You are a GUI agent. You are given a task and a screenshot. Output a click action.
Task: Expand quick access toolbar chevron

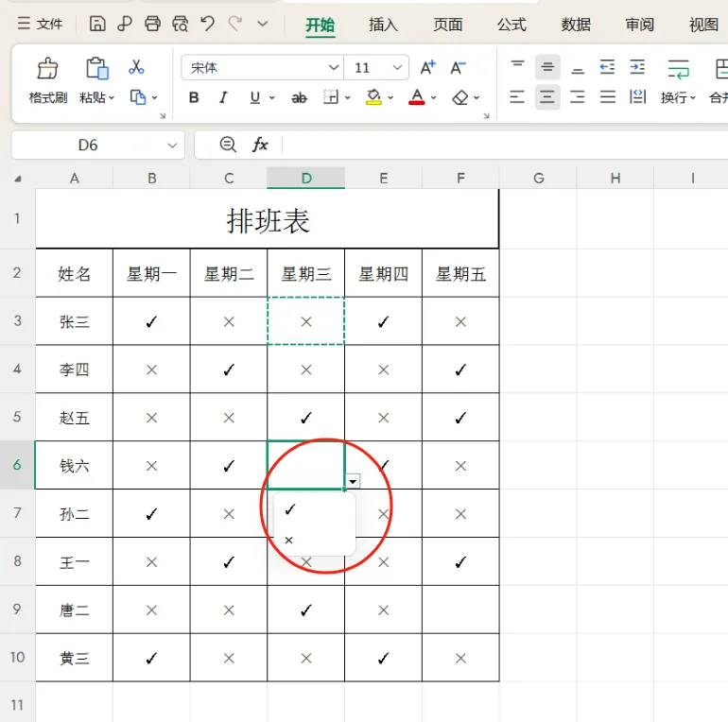click(263, 24)
